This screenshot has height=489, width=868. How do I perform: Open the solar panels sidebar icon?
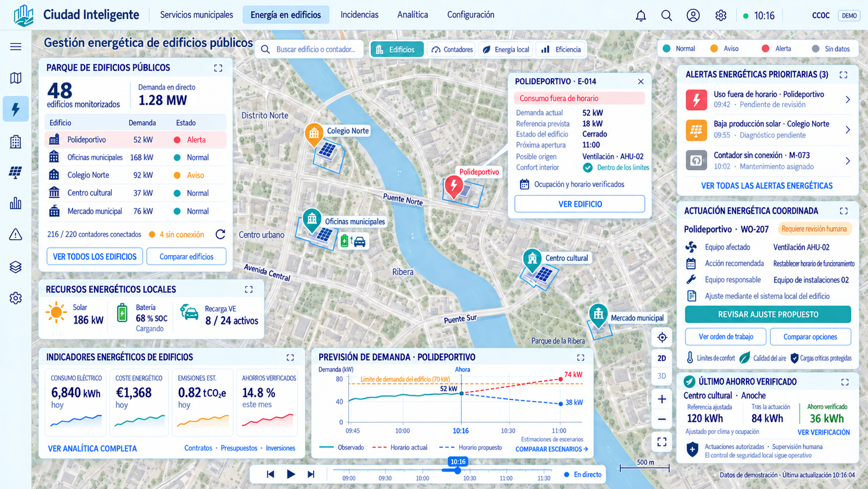[16, 172]
